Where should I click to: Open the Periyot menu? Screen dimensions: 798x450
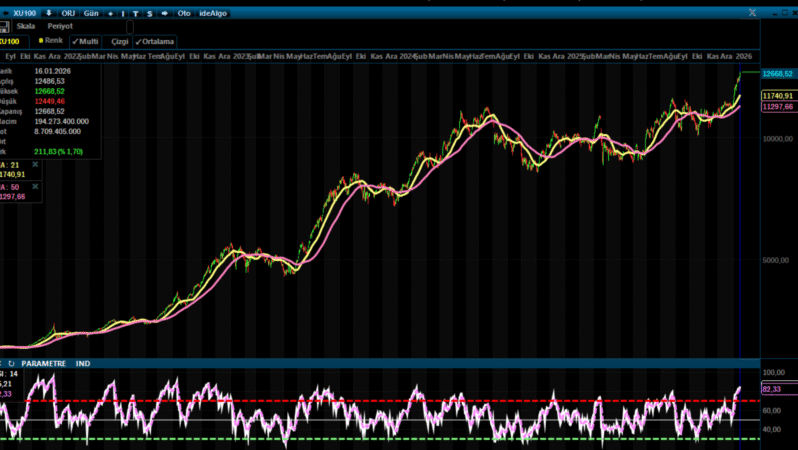(x=60, y=26)
